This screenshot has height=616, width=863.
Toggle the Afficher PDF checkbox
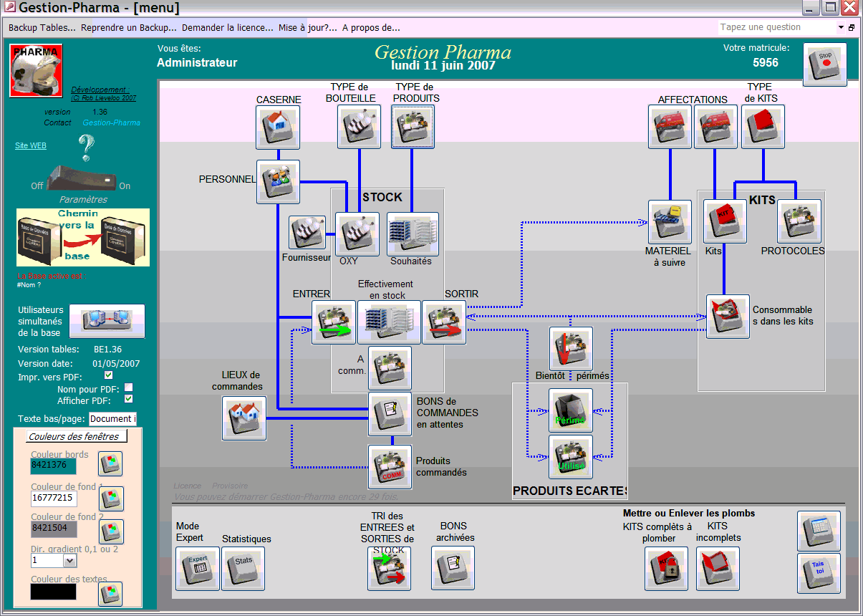(129, 399)
